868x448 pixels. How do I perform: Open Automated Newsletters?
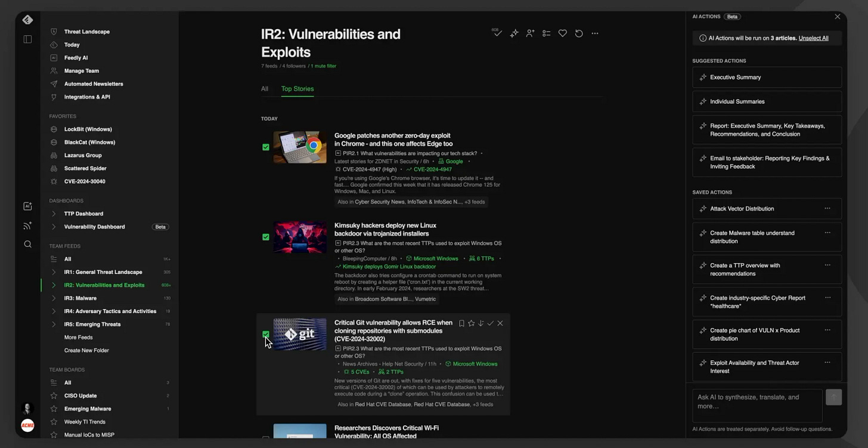click(x=94, y=84)
